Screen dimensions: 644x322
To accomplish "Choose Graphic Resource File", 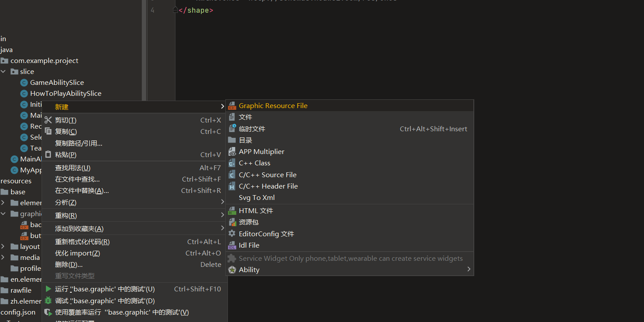I will point(350,106).
